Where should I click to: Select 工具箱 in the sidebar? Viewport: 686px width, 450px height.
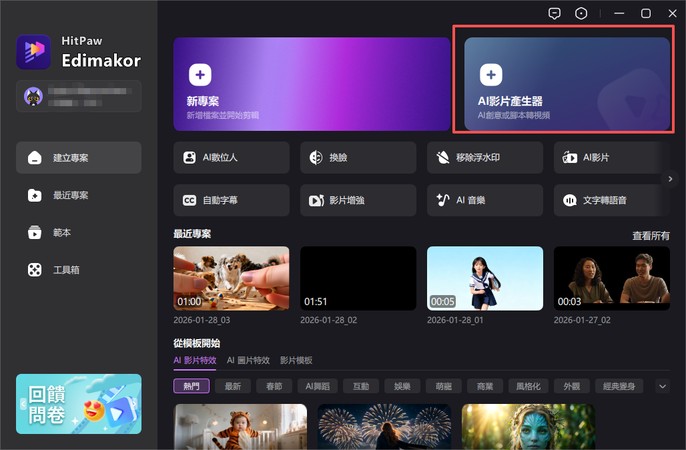(79, 270)
